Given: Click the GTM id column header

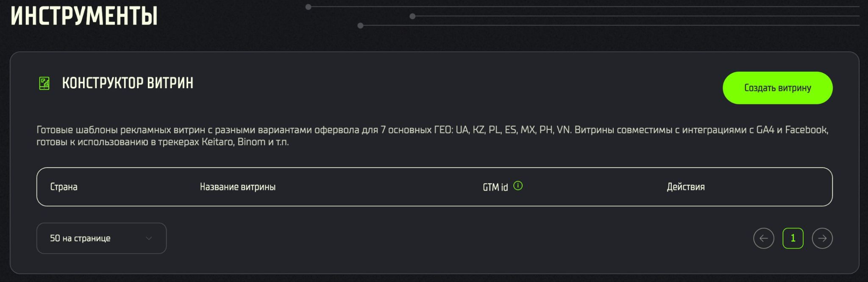Looking at the screenshot, I should (x=495, y=187).
